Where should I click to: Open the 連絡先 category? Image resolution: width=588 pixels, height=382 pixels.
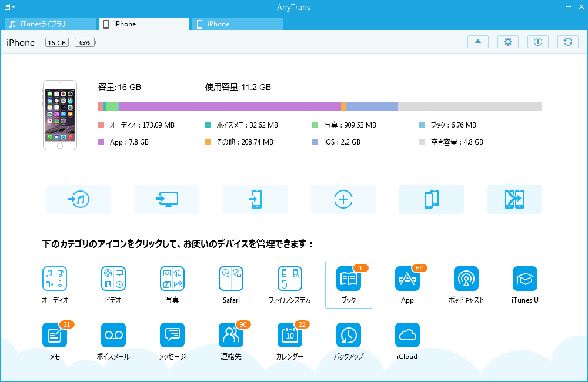pyautogui.click(x=231, y=335)
